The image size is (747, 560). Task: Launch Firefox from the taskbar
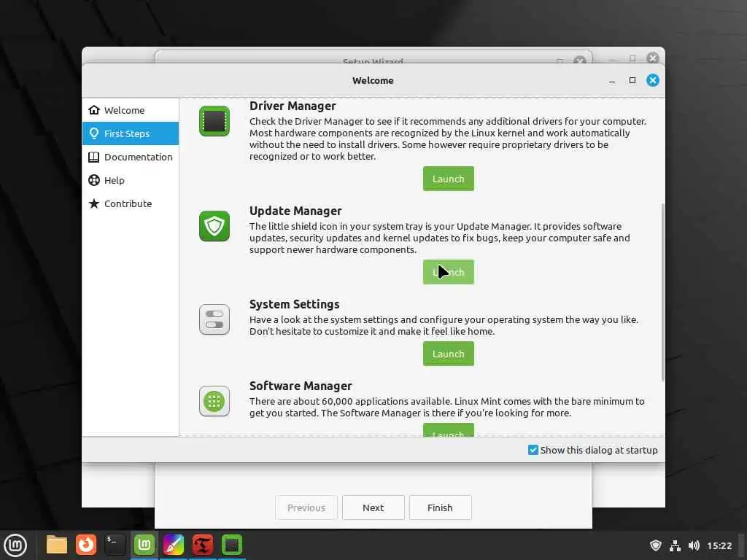click(86, 545)
